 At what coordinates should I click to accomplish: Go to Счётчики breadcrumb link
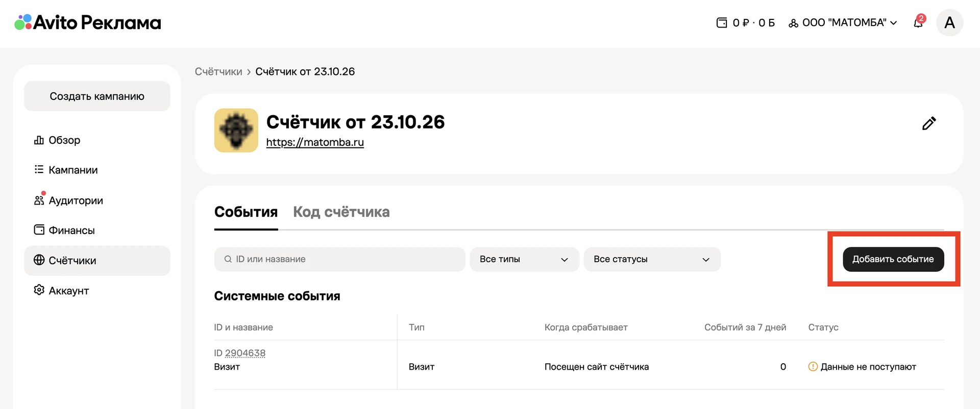tap(218, 71)
